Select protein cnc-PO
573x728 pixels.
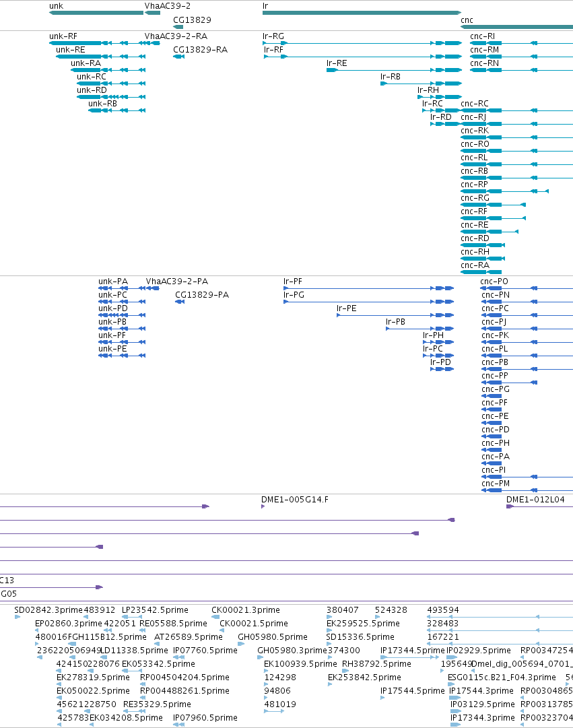click(527, 288)
